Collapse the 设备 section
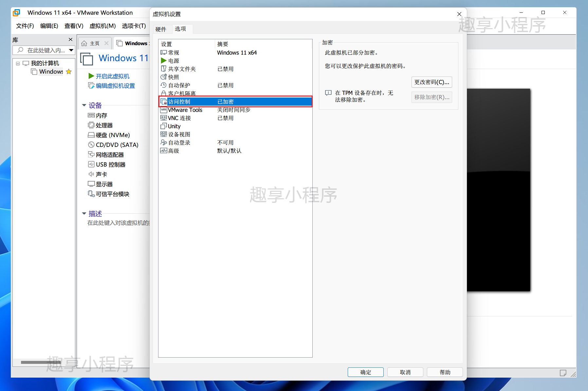588x391 pixels. point(84,105)
